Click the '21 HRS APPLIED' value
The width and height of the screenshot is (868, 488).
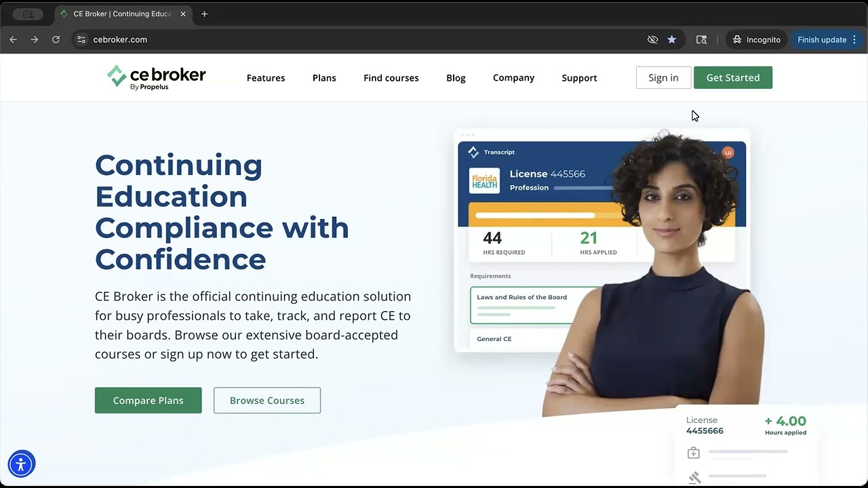coord(598,243)
